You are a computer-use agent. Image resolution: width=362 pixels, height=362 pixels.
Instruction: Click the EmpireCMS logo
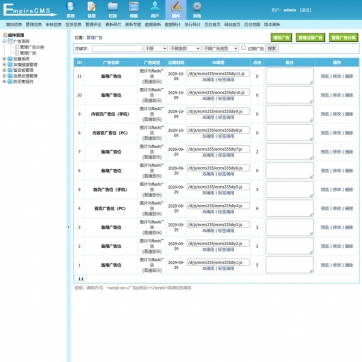[30, 10]
